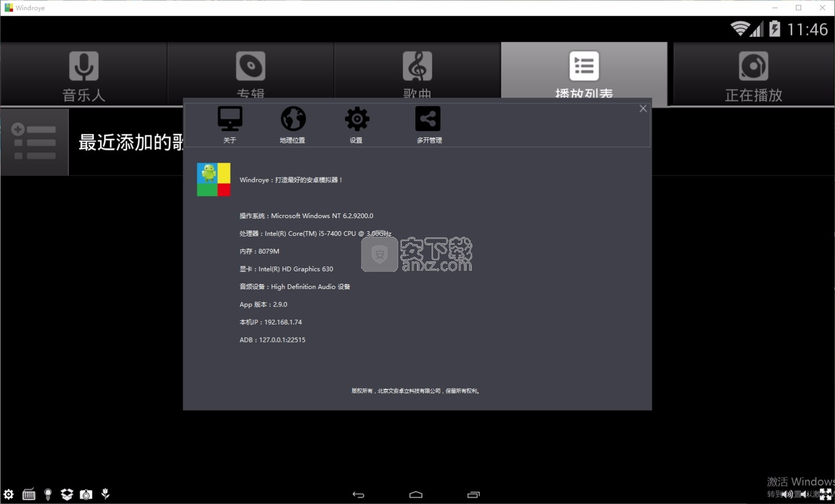Maximize the Windroye window
The image size is (835, 504).
pos(798,8)
